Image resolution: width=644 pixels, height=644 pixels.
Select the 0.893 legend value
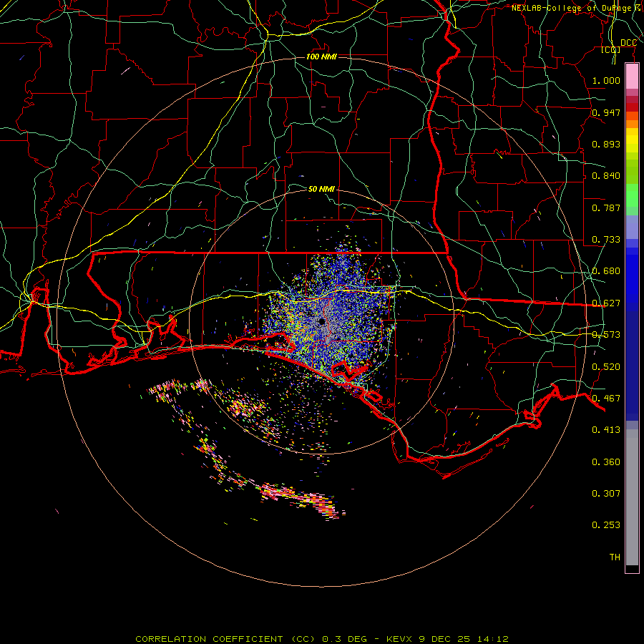click(606, 144)
